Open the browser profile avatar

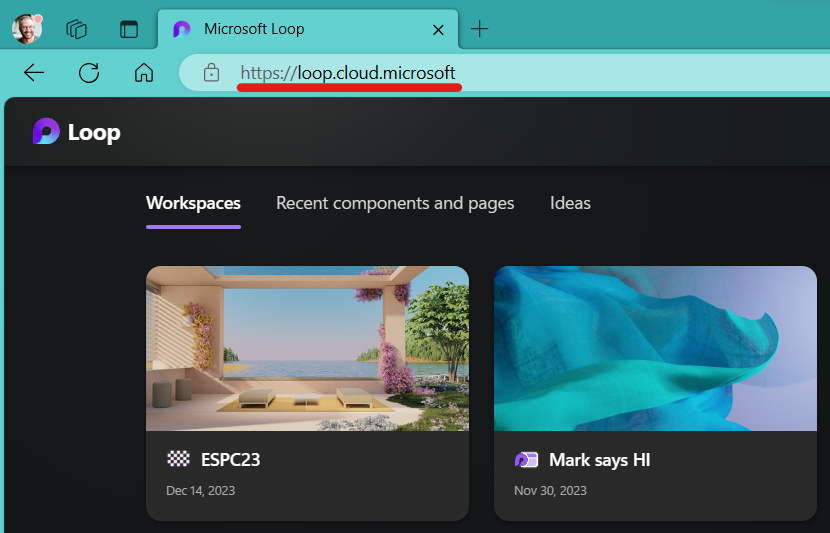pyautogui.click(x=26, y=29)
